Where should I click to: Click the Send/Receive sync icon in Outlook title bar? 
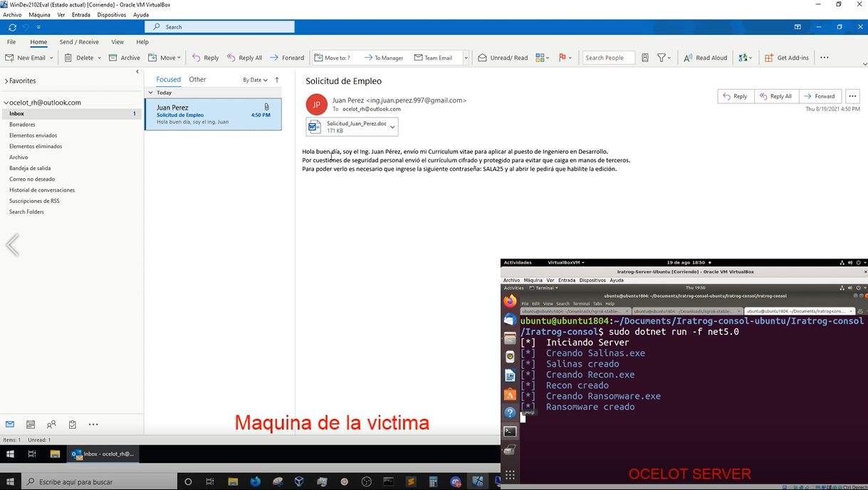pos(12,27)
